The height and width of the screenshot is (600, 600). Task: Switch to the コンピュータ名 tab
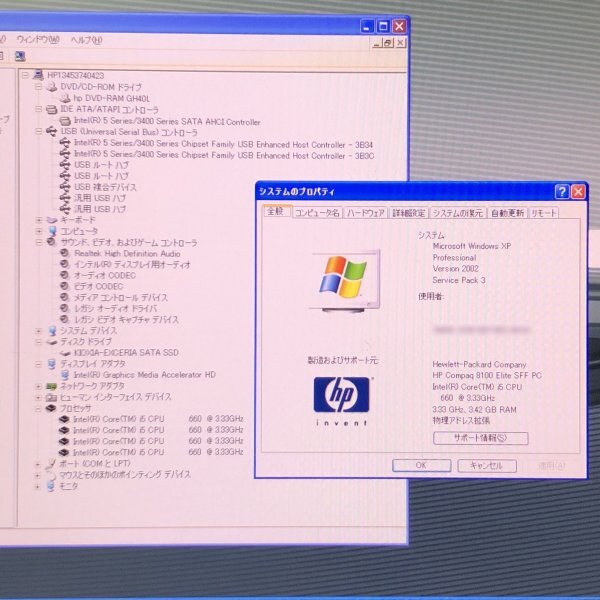pyautogui.click(x=317, y=213)
